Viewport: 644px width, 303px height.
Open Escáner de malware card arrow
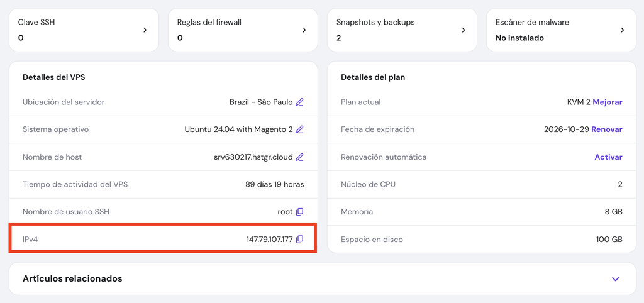(x=623, y=30)
